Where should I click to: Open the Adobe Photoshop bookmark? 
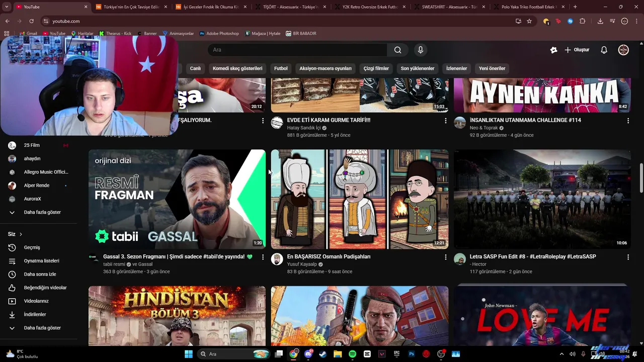click(219, 34)
